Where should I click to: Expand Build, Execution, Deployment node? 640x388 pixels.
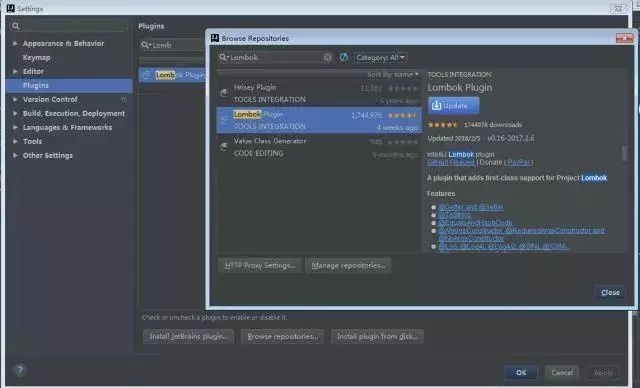(15, 113)
